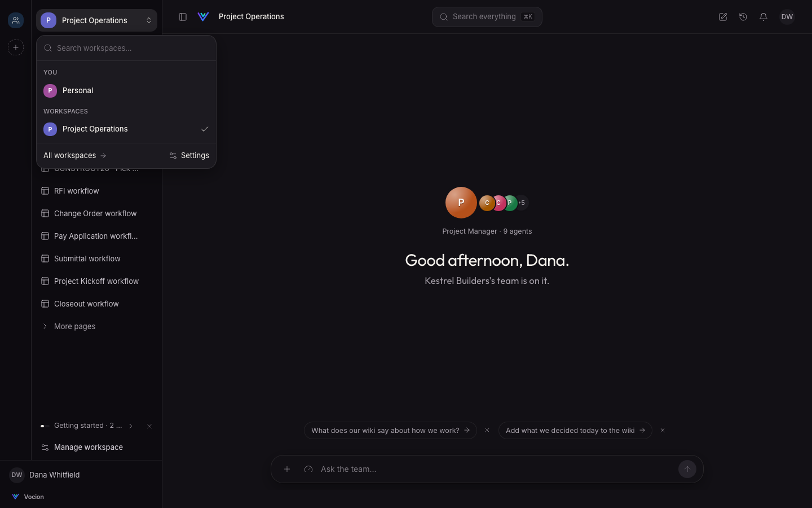
Task: Click the agent mode icon in composer
Action: click(308, 469)
